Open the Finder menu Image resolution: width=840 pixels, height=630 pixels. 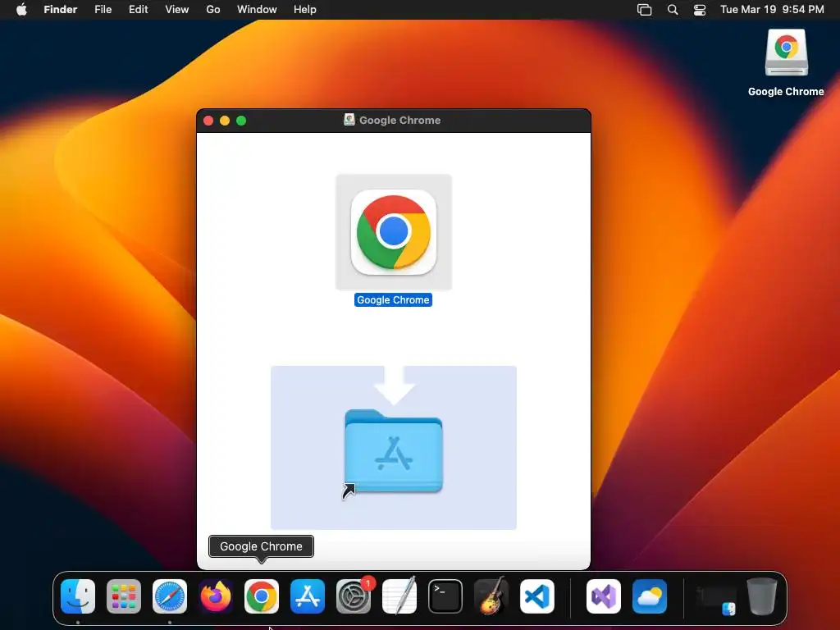61,10
